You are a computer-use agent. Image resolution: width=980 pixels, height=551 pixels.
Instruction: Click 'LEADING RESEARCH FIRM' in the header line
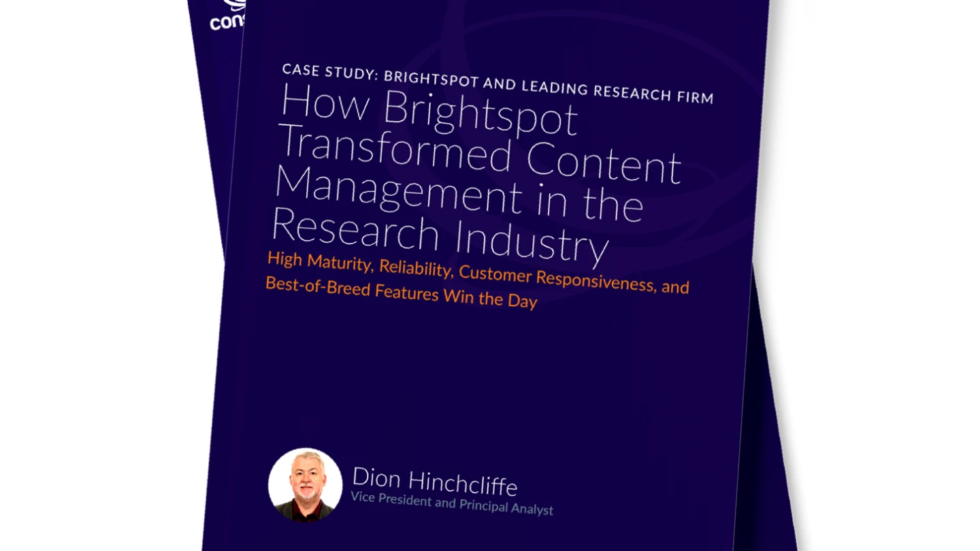tap(617, 90)
